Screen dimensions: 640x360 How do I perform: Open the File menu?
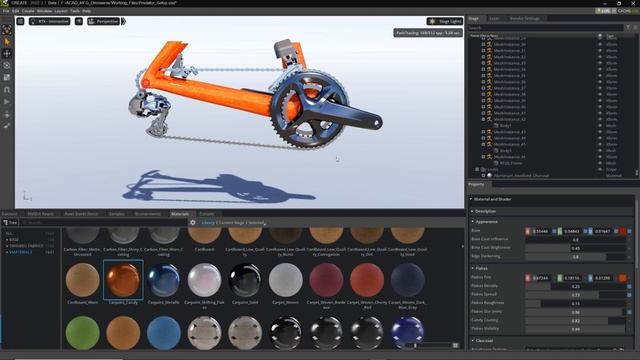[x=6, y=11]
